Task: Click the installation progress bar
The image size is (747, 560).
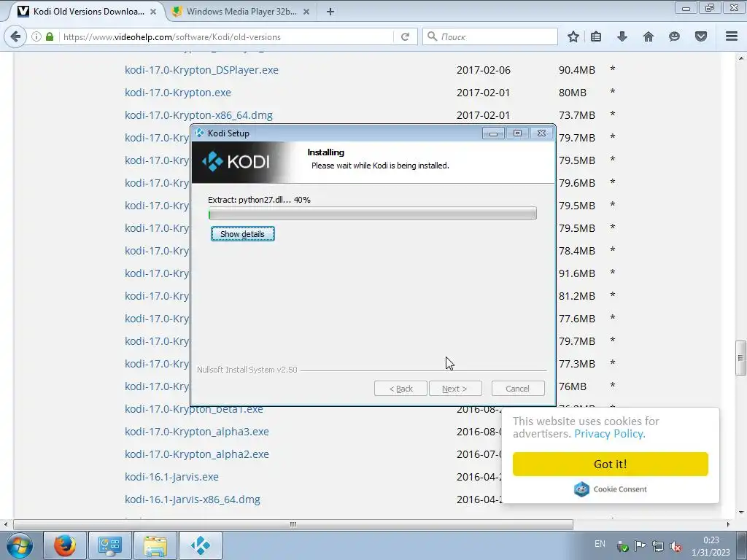Action: coord(373,214)
